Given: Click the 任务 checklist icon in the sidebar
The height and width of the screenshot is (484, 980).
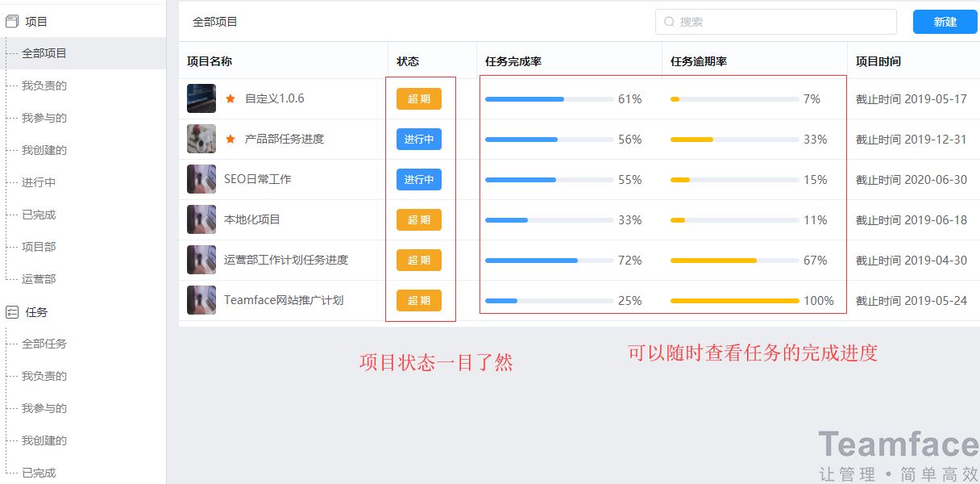Looking at the screenshot, I should (x=11, y=311).
